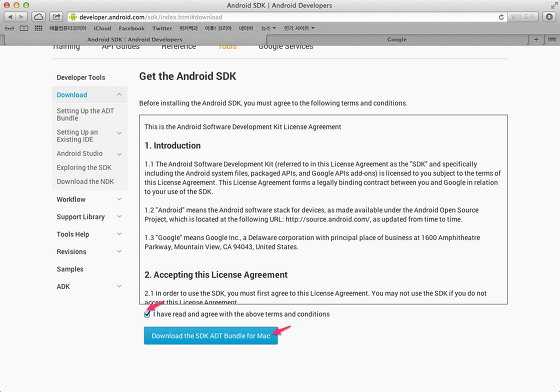Show Top Sites grid icon

pyautogui.click(x=38, y=28)
